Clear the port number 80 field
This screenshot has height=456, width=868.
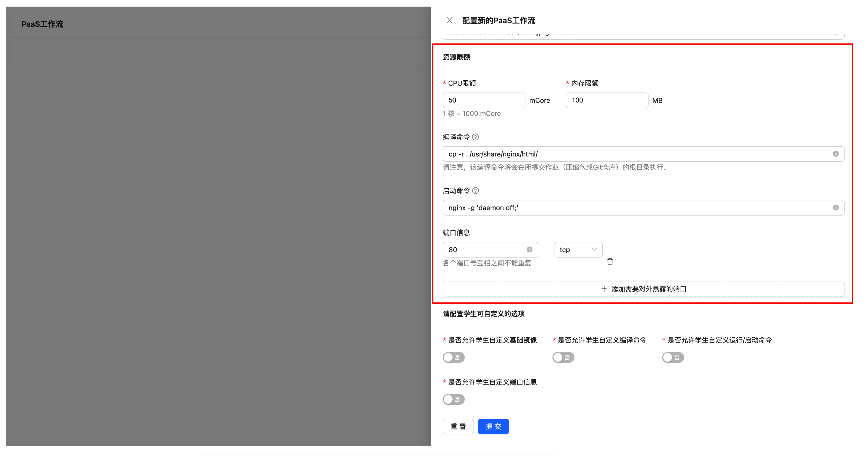[x=529, y=249]
